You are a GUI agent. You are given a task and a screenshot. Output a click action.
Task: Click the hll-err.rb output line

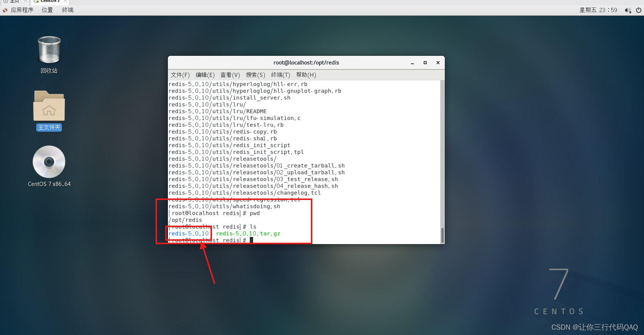tap(238, 84)
